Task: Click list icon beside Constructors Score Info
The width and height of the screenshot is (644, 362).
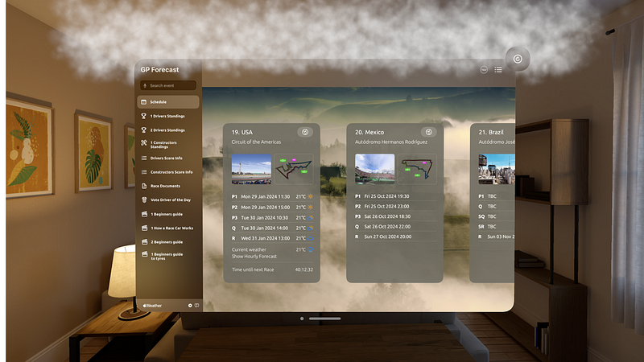Action: coord(144,172)
